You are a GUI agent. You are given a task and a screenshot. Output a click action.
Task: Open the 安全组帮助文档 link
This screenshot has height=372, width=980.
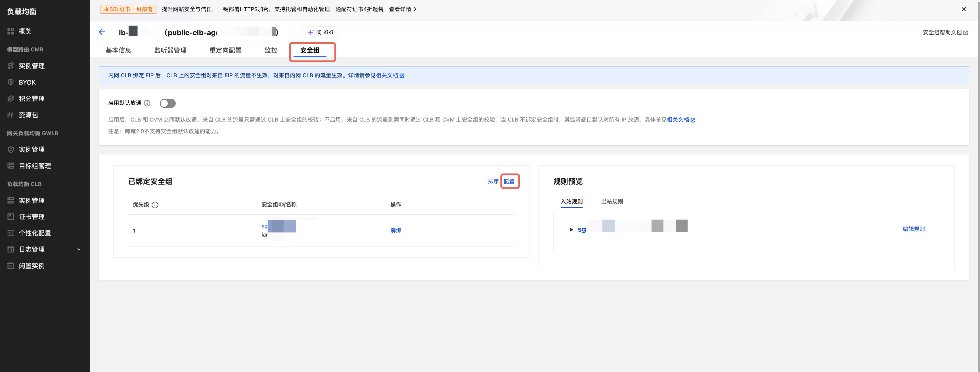[x=945, y=32]
